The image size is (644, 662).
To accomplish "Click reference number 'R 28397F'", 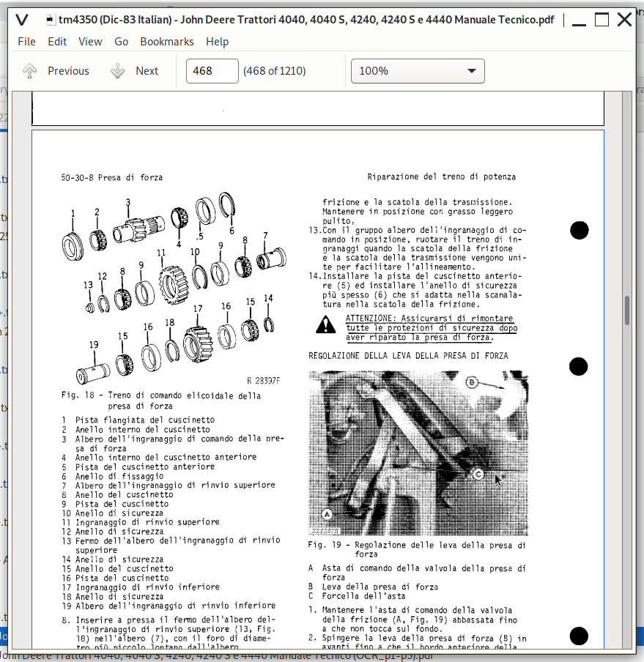I will (x=264, y=381).
